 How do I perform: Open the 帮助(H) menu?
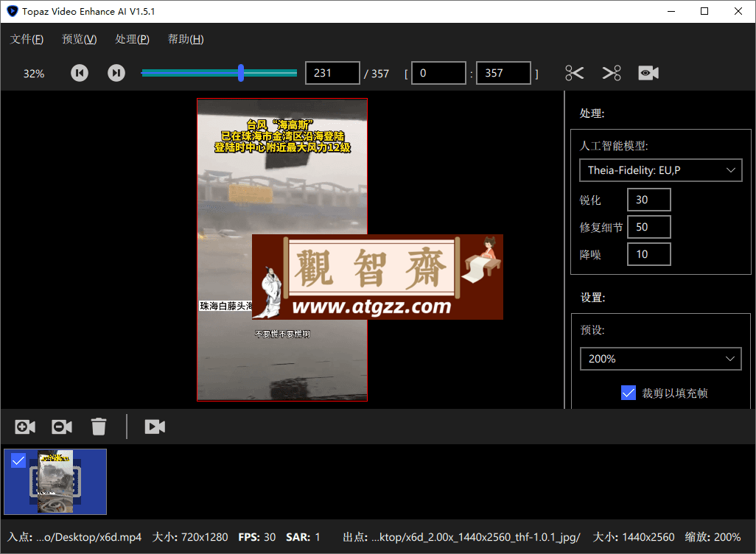coord(186,39)
